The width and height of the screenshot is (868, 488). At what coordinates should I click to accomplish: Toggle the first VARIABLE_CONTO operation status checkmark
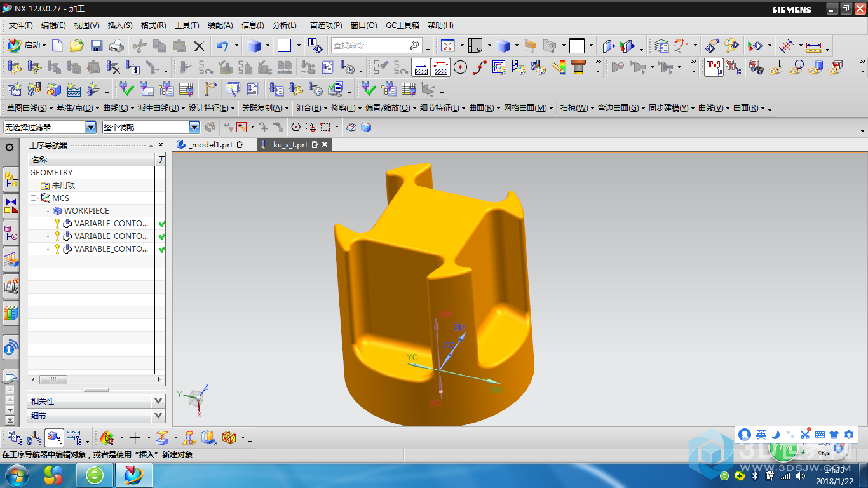162,224
